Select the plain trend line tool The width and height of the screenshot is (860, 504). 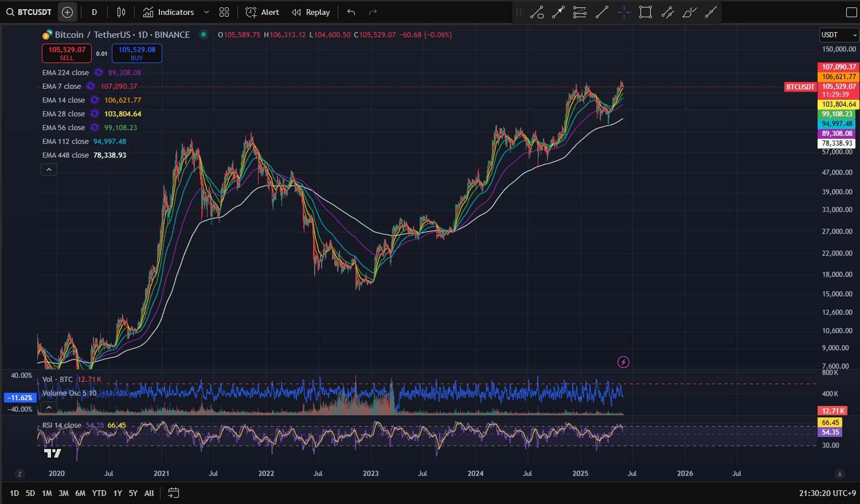[602, 12]
